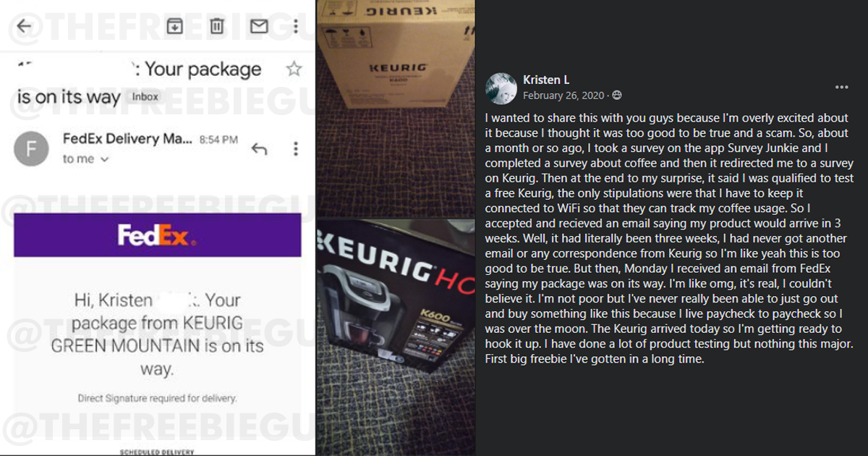The width and height of the screenshot is (868, 456).
Task: Star the 'Your package' email
Action: tap(294, 69)
